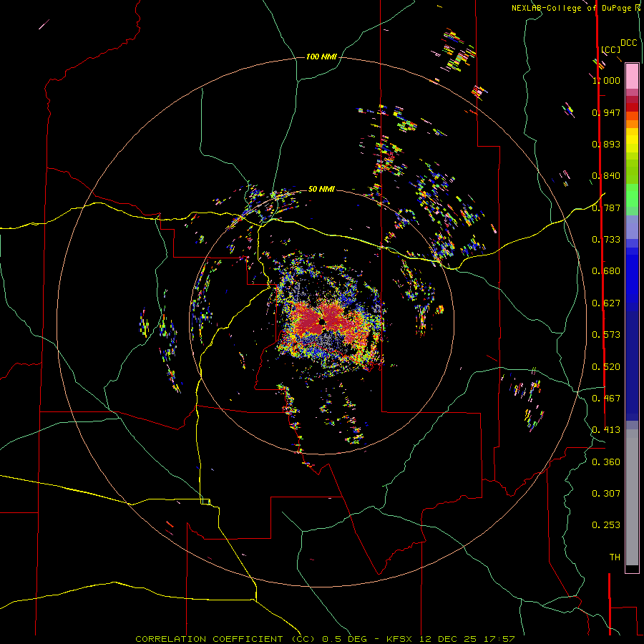The width and height of the screenshot is (644, 644).
Task: Click the 0.520 value on the CC scale
Action: pyautogui.click(x=606, y=367)
